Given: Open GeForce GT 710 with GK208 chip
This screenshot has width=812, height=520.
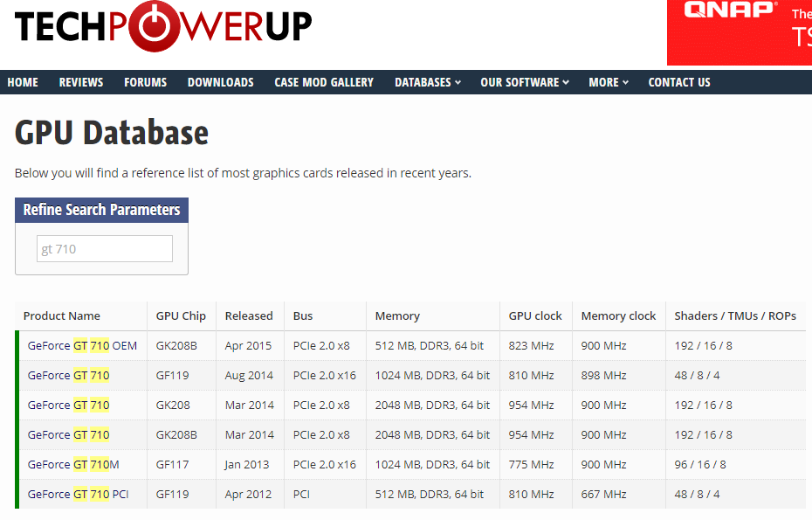Looking at the screenshot, I should click(x=68, y=405).
